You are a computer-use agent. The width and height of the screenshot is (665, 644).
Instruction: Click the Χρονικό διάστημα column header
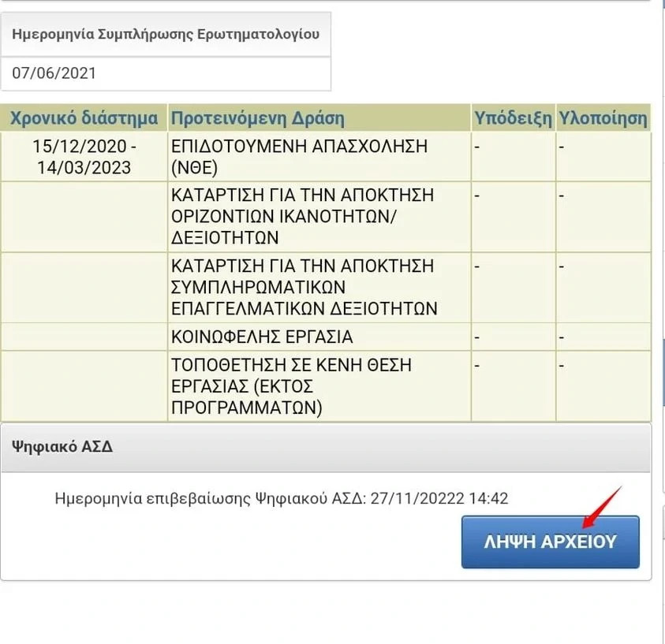(84, 119)
